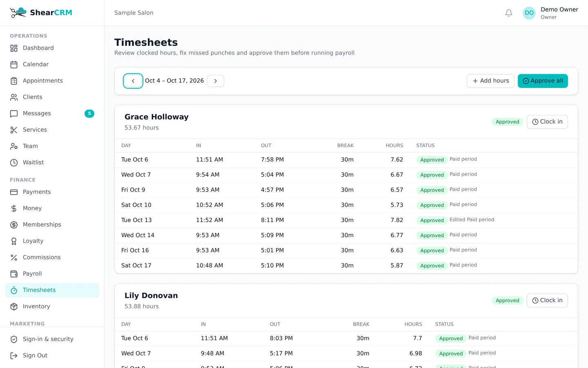Screen dimensions: 588x368
Task: Click the Sign Out arrow icon
Action: coord(14,356)
